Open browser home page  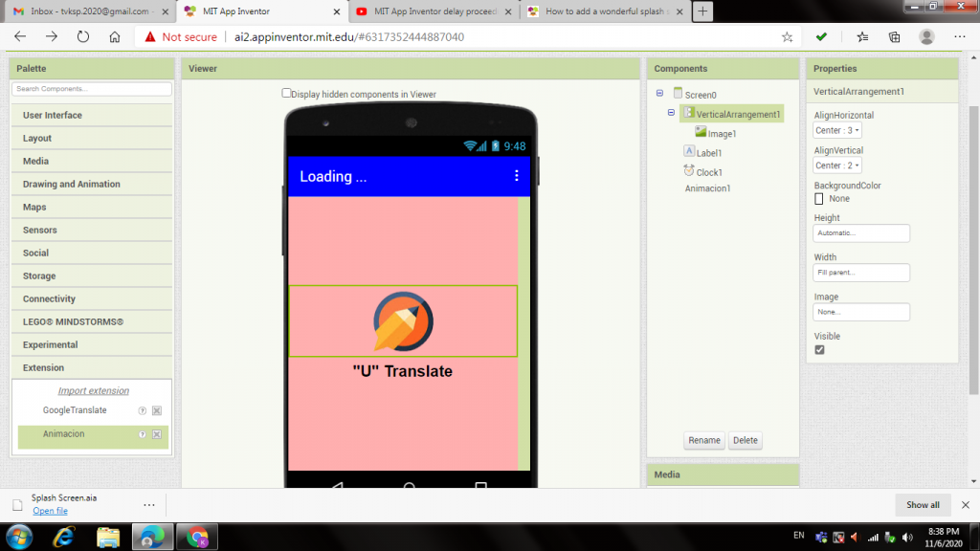point(115,37)
